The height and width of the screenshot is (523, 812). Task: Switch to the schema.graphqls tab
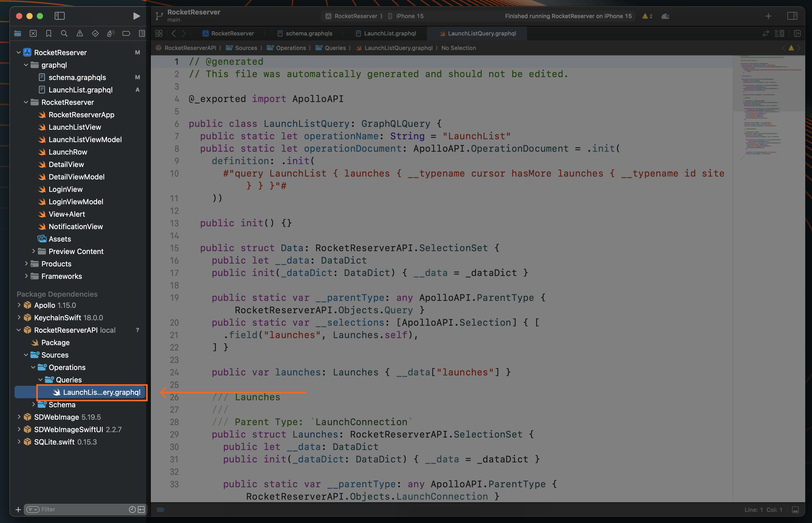coord(309,33)
